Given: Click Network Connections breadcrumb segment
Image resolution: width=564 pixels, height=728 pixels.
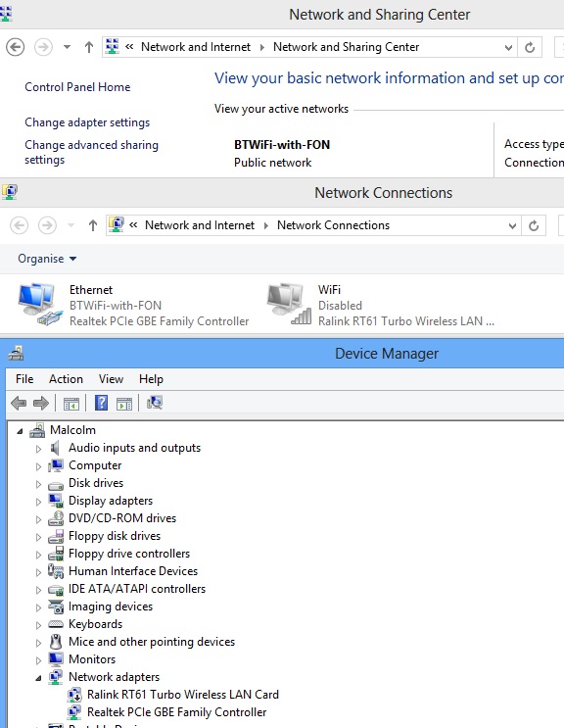Looking at the screenshot, I should (x=333, y=225).
